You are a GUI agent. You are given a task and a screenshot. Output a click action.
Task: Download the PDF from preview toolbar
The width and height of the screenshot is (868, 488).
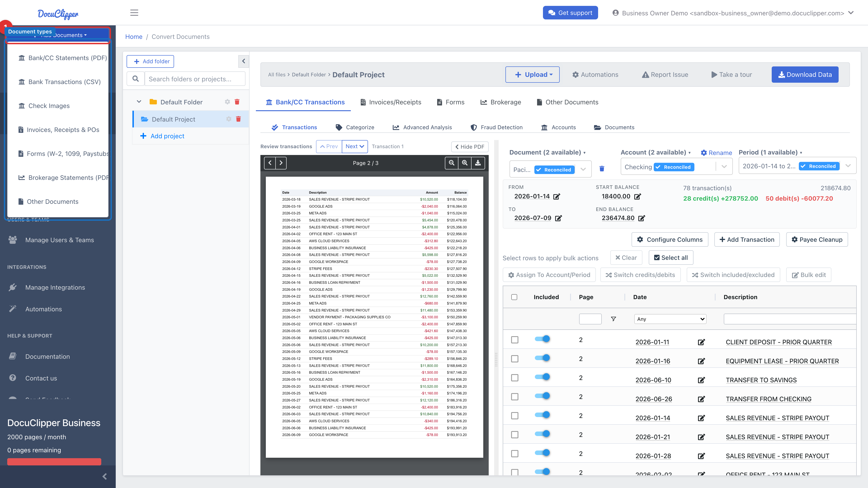click(478, 163)
